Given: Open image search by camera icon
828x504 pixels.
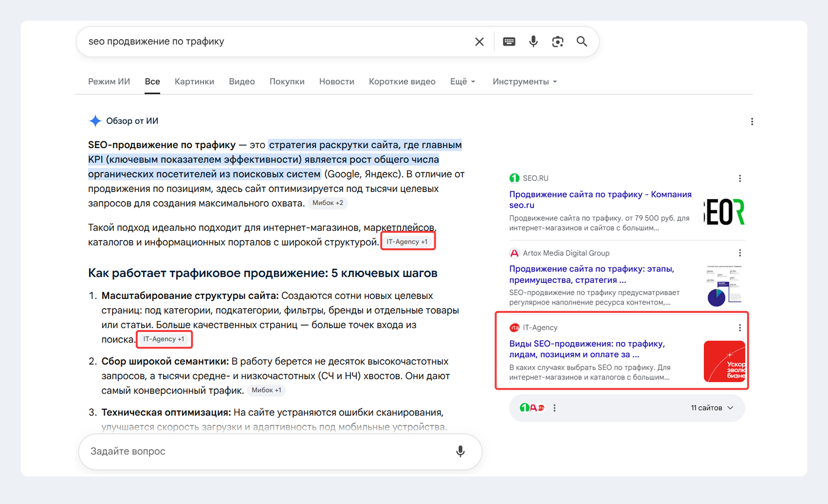Looking at the screenshot, I should [558, 42].
